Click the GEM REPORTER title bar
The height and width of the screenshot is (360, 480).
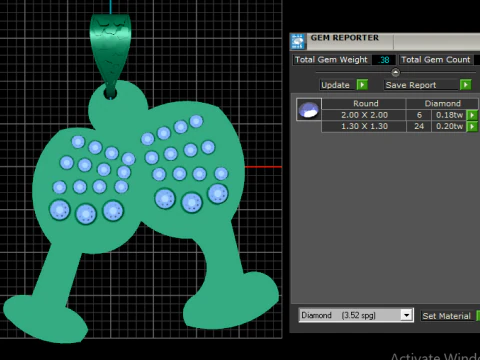(x=385, y=42)
